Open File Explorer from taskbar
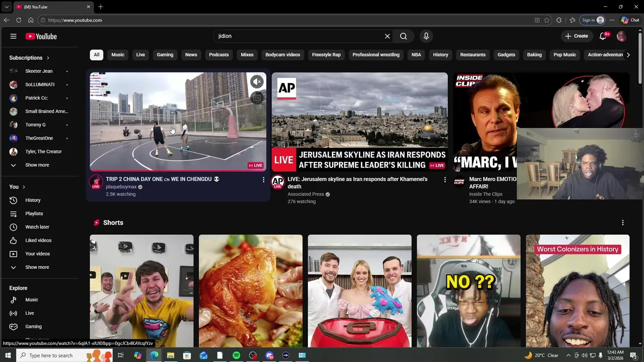The image size is (644, 362). (171, 355)
